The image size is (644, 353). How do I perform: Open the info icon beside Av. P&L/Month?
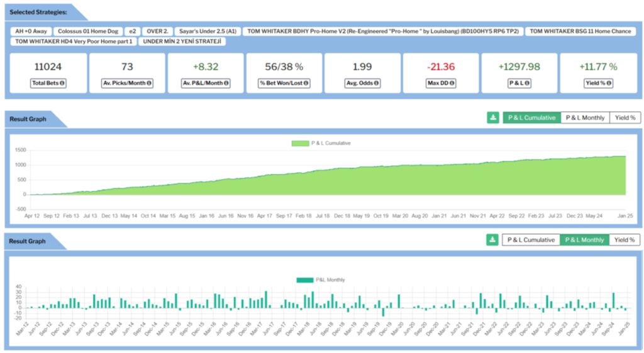(x=226, y=84)
